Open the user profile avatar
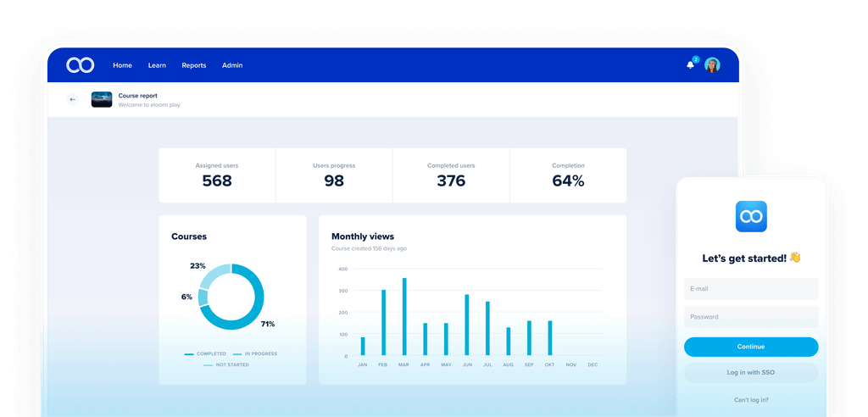This screenshot has height=417, width=868. click(712, 65)
